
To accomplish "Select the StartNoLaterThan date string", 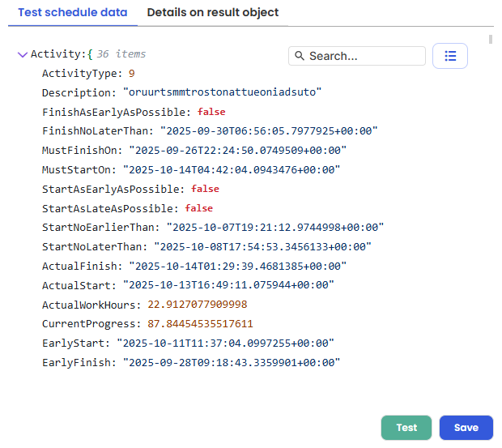I will tap(262, 247).
